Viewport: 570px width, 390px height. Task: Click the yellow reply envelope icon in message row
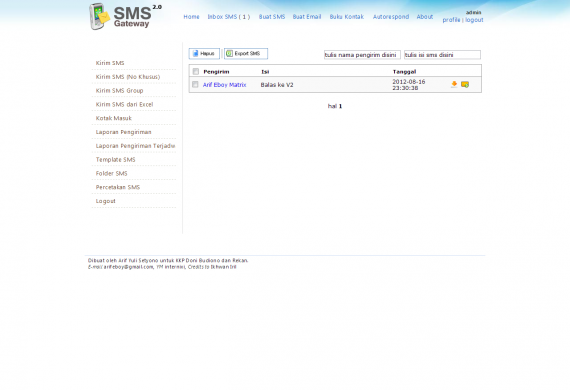pos(465,84)
